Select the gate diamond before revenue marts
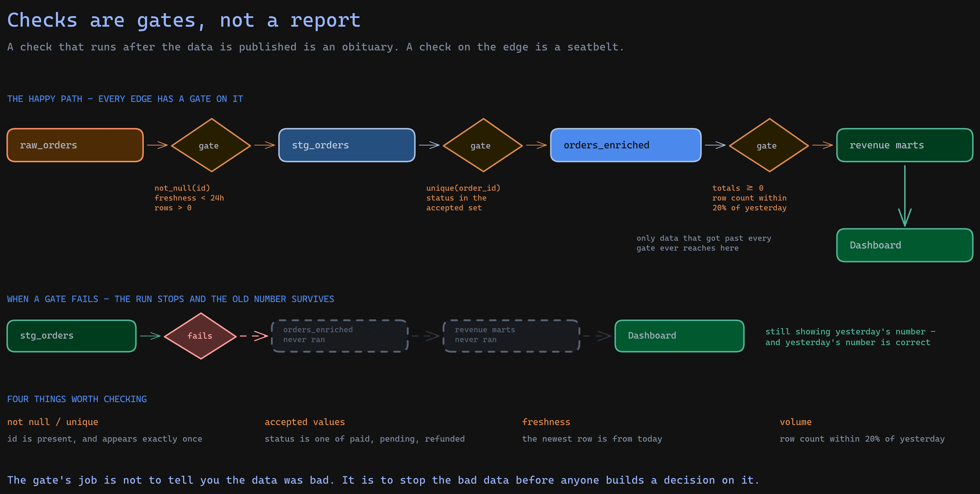 pos(769,145)
